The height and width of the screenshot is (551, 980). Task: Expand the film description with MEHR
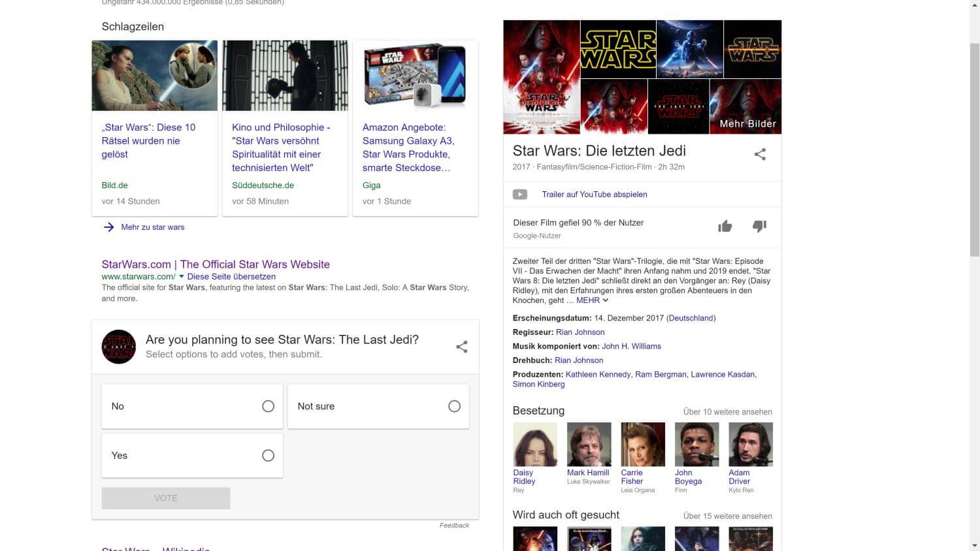pos(592,300)
